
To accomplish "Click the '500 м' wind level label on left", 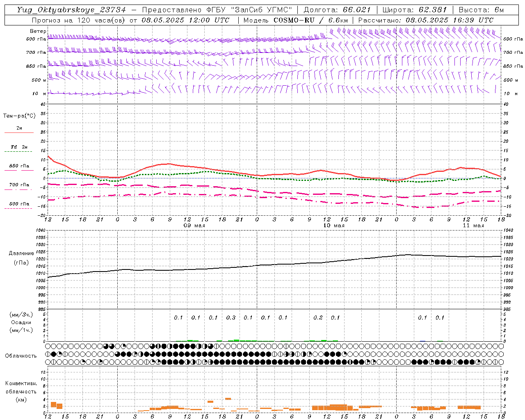I will pyautogui.click(x=38, y=80).
